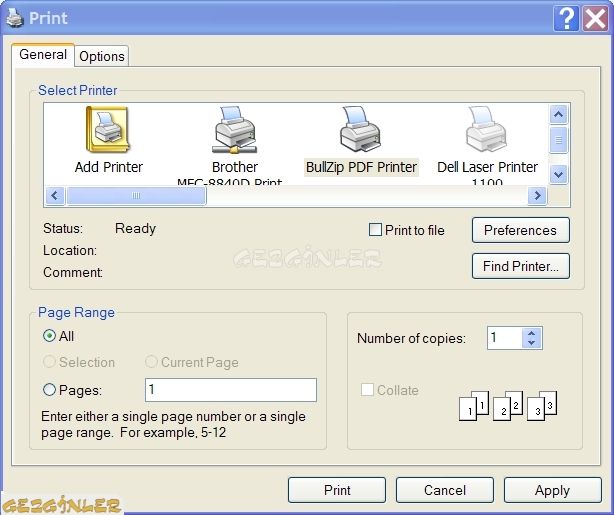Select the BullZip PDF Printer icon
Image resolution: width=614 pixels, height=515 pixels.
tap(360, 129)
